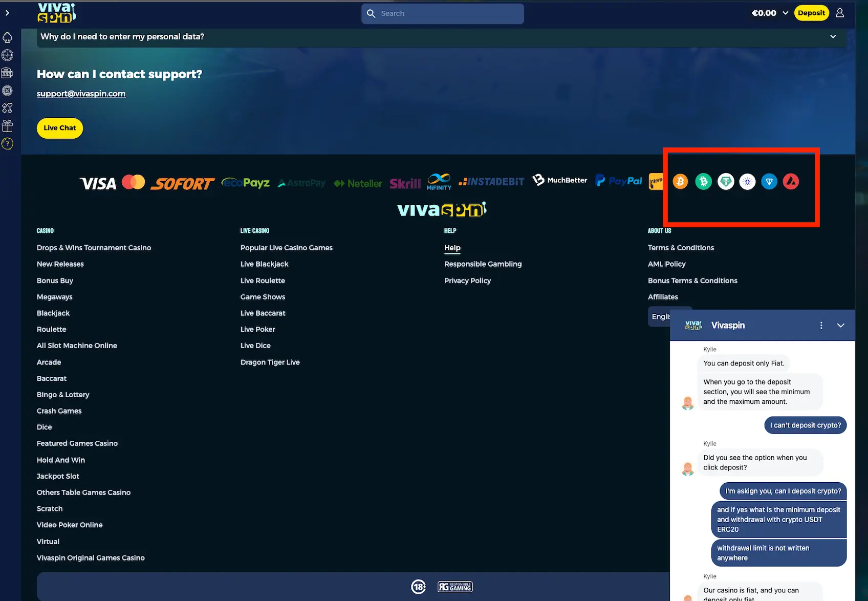Open Drops & Wins Tournament Casino link
868x601 pixels.
point(94,248)
